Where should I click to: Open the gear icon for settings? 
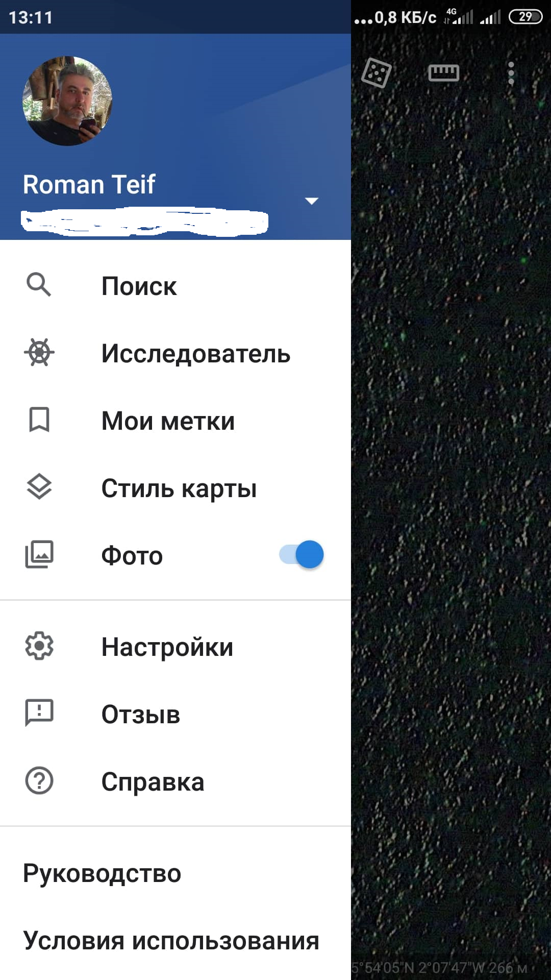point(39,646)
